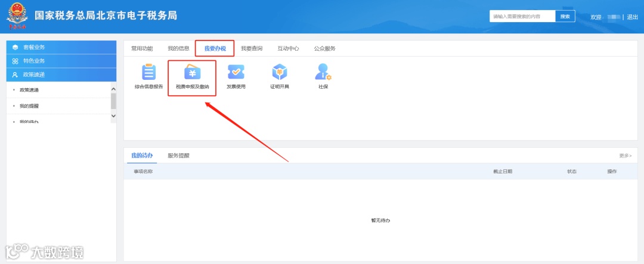Viewport: 644px width, 264px height.
Task: Select the 我的待办 tab
Action: 142,156
